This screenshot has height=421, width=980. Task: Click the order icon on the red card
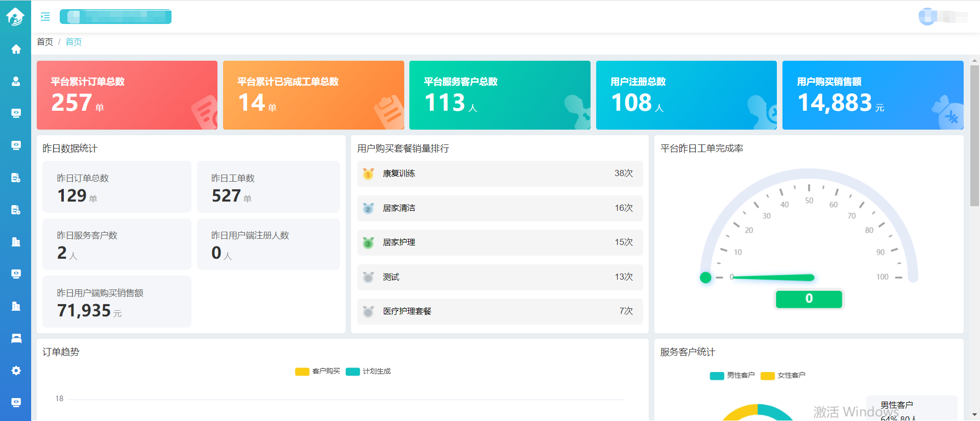coord(205,113)
